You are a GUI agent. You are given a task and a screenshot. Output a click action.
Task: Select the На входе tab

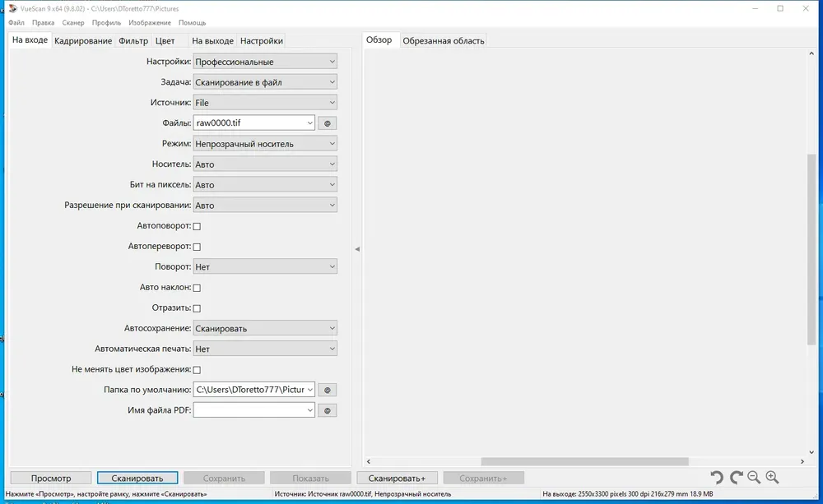tap(30, 39)
